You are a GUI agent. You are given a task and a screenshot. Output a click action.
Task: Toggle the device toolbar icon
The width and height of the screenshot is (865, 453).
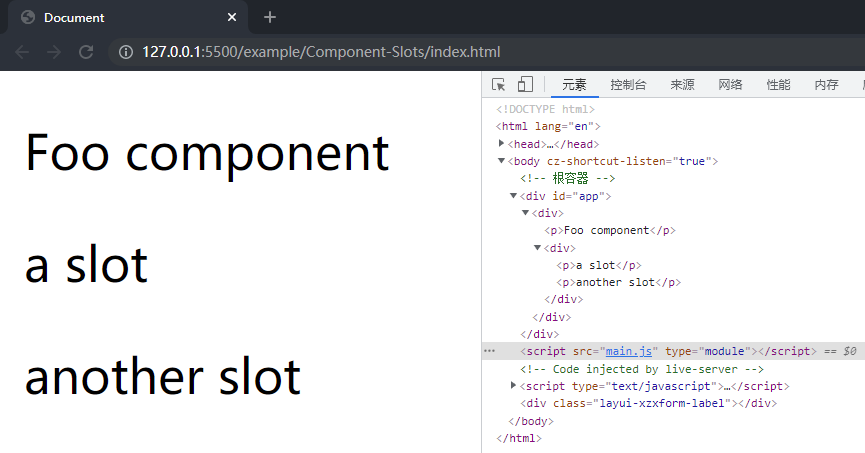click(x=525, y=84)
